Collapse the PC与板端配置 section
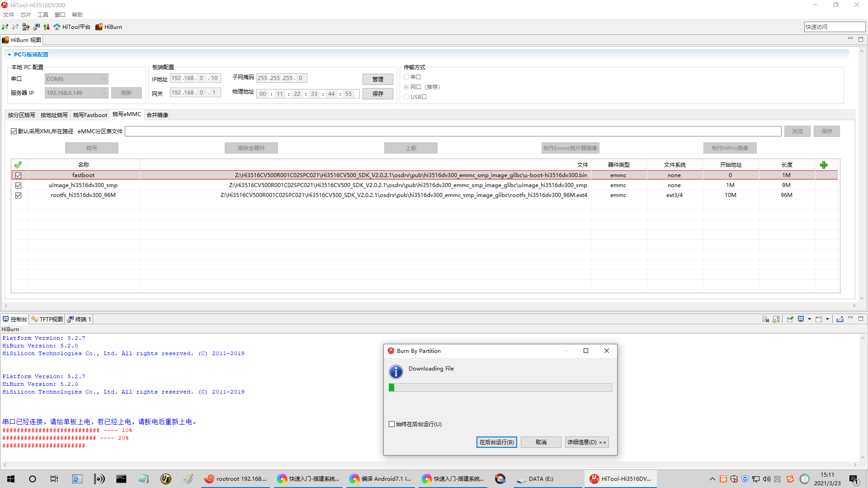Viewport: 868px width, 488px height. pyautogui.click(x=9, y=54)
